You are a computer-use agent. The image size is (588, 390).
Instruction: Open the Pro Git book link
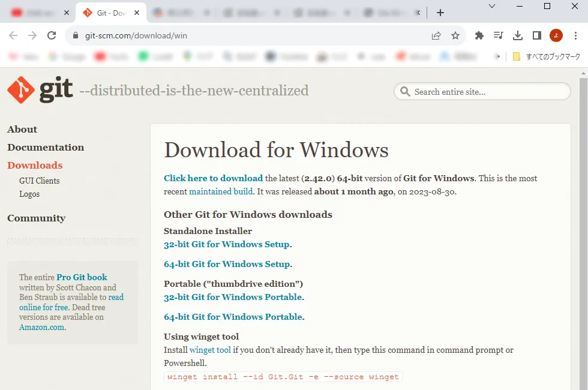click(82, 277)
